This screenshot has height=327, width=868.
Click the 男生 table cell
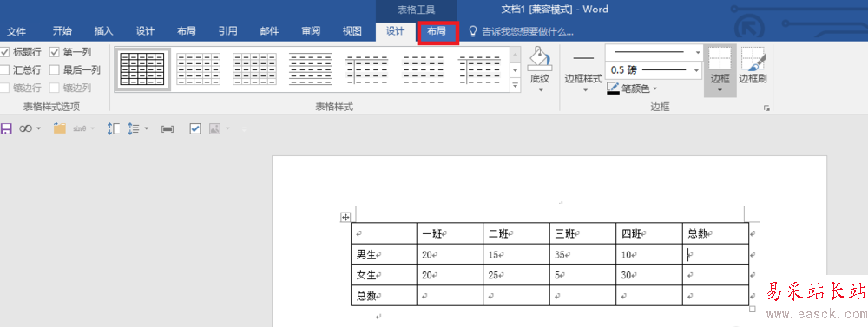pos(384,254)
